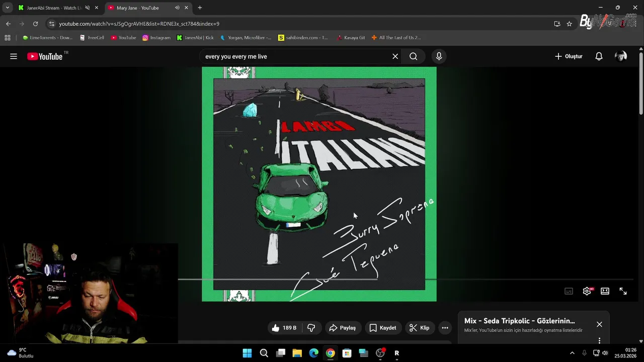Screen dimensions: 644x362
Task: Open the YouTube account avatar menu
Action: tap(621, 56)
